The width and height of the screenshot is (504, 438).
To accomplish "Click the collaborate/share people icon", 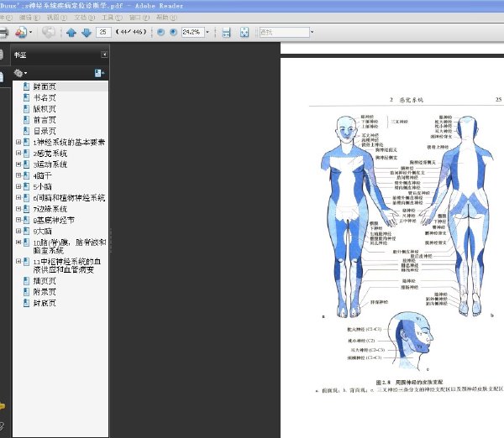I will point(21,33).
